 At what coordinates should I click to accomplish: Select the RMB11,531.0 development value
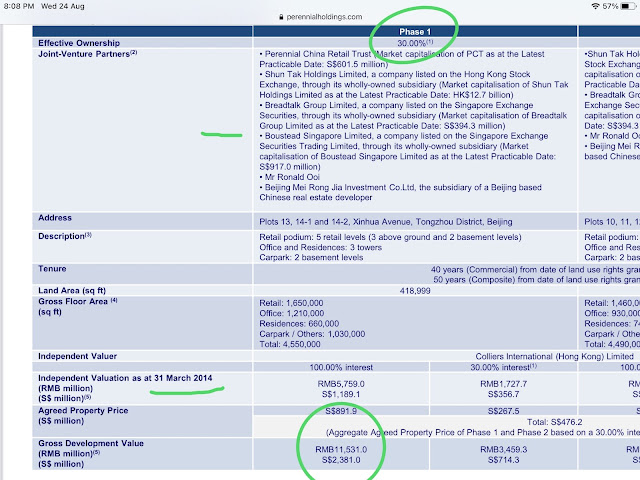tap(341, 449)
